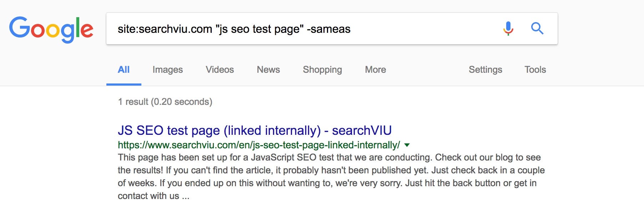Open the More search categories menu
This screenshot has height=214, width=644.
pos(375,70)
